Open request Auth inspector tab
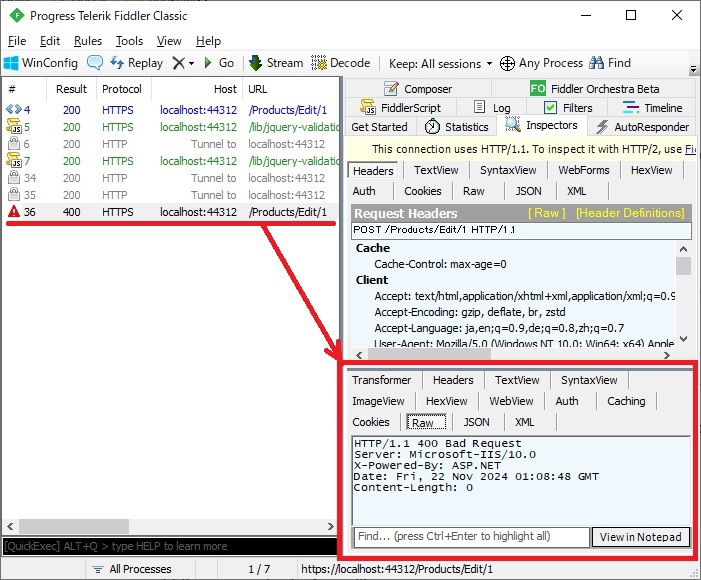Screen dimensions: 701x580 364,191
